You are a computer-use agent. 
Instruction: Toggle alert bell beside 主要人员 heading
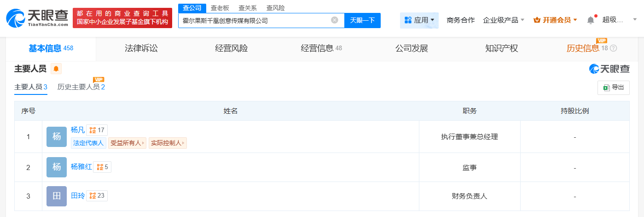[x=56, y=69]
